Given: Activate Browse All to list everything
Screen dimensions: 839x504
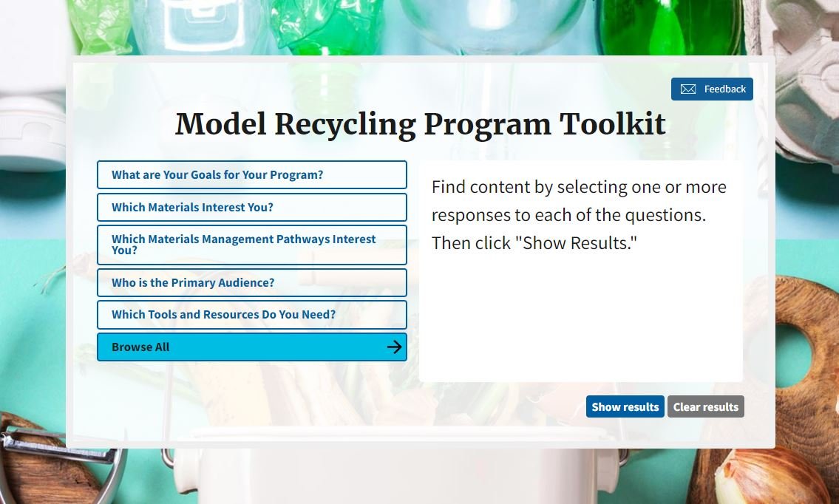Looking at the screenshot, I should click(251, 347).
